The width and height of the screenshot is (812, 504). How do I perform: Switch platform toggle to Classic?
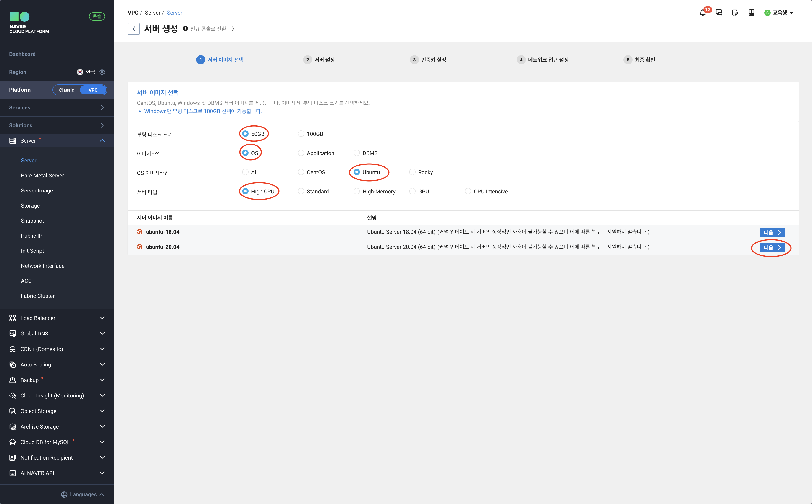click(67, 90)
